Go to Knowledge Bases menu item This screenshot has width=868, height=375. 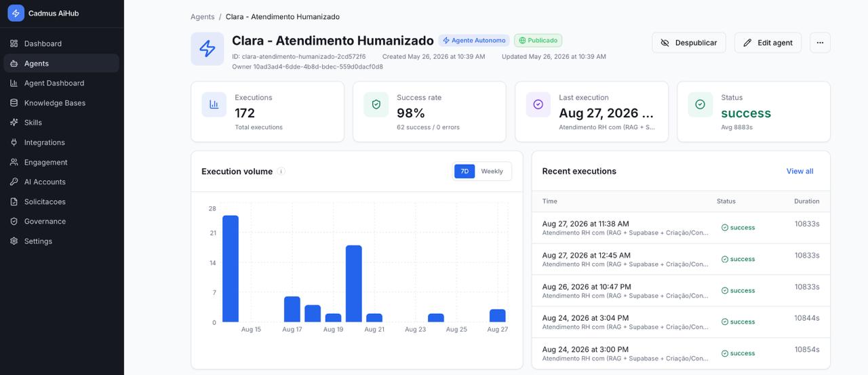coord(62,102)
